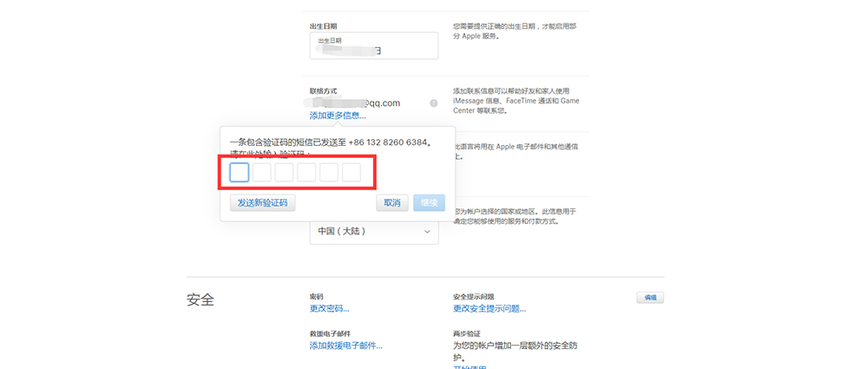868x369 pixels.
Task: Click the second verification code digit box
Action: coord(262,173)
